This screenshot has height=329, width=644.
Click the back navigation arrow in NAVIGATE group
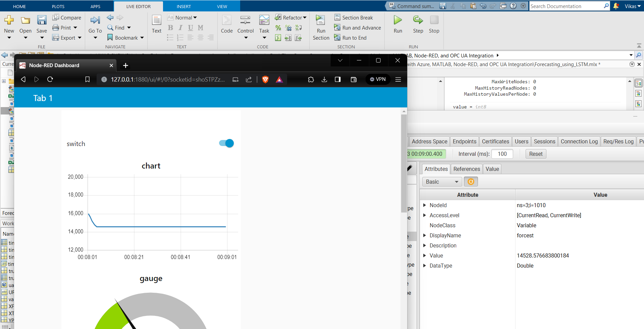[110, 17]
